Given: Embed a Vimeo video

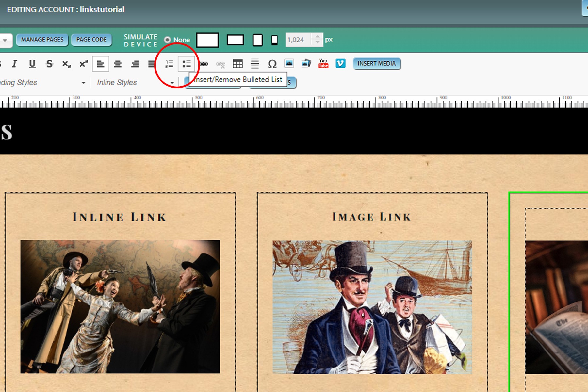Looking at the screenshot, I should pyautogui.click(x=340, y=63).
